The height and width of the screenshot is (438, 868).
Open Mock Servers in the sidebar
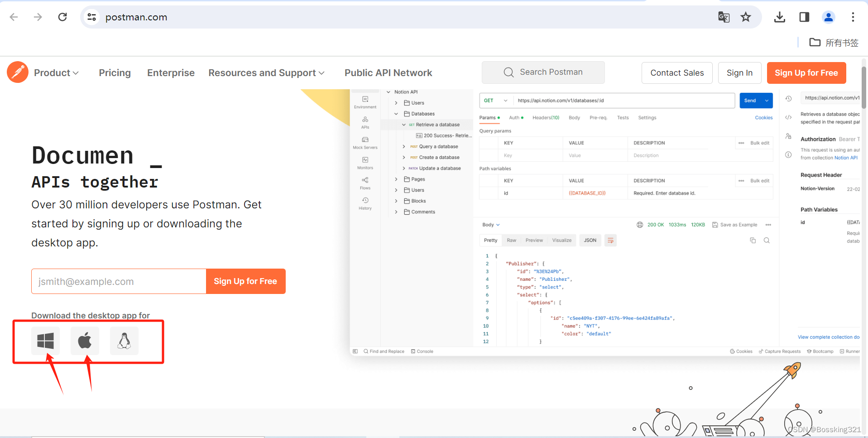click(365, 143)
